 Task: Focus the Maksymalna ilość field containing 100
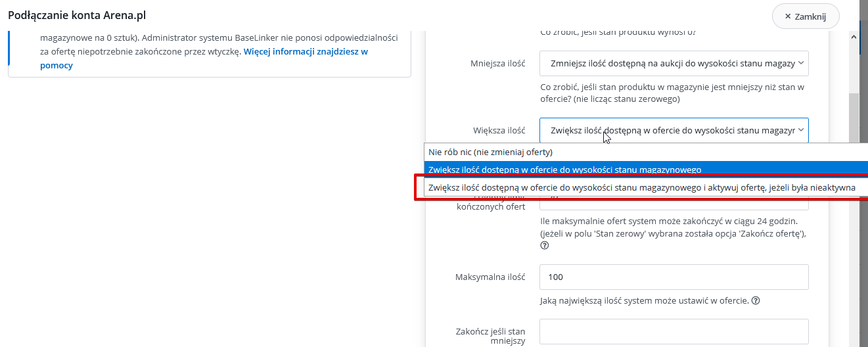point(674,277)
